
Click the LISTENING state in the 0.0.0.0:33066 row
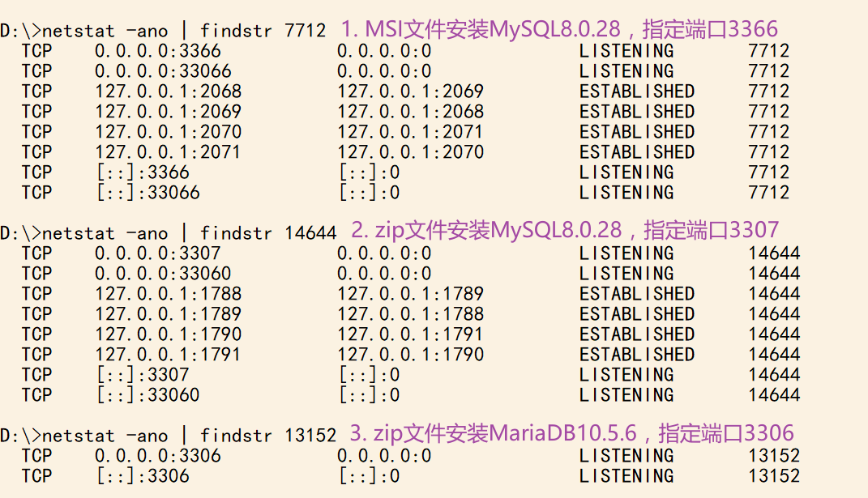[626, 70]
